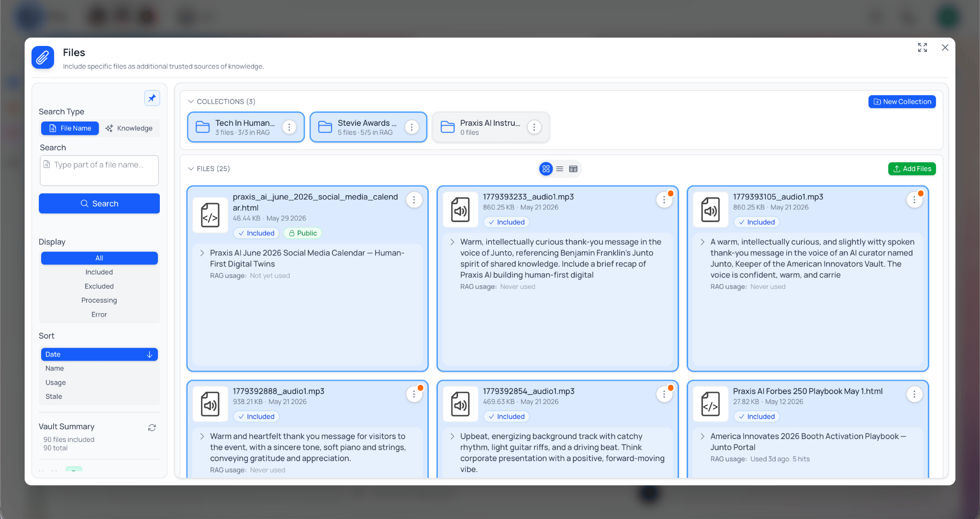Click audio file icon of 1779393233_audio1.mp3

point(460,210)
